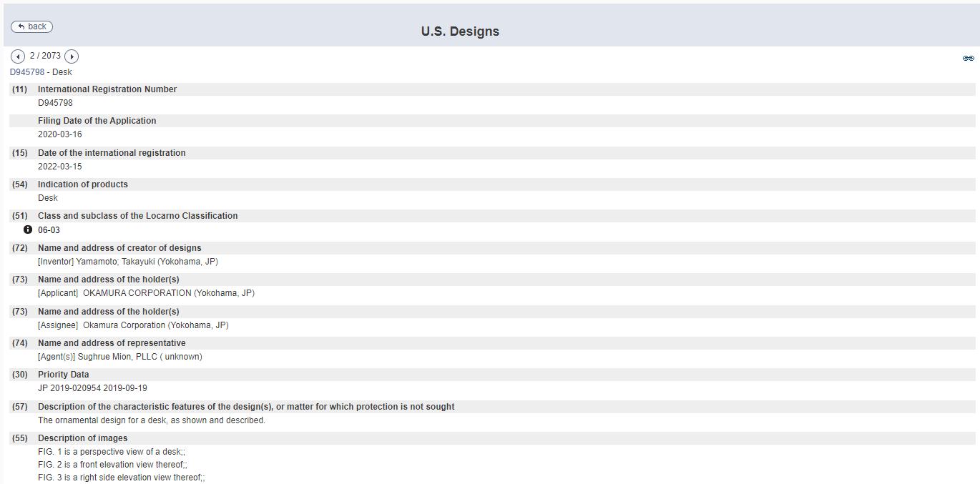The height and width of the screenshot is (484, 980).
Task: Click the FIG. 1 perspective view line
Action: coord(112,452)
